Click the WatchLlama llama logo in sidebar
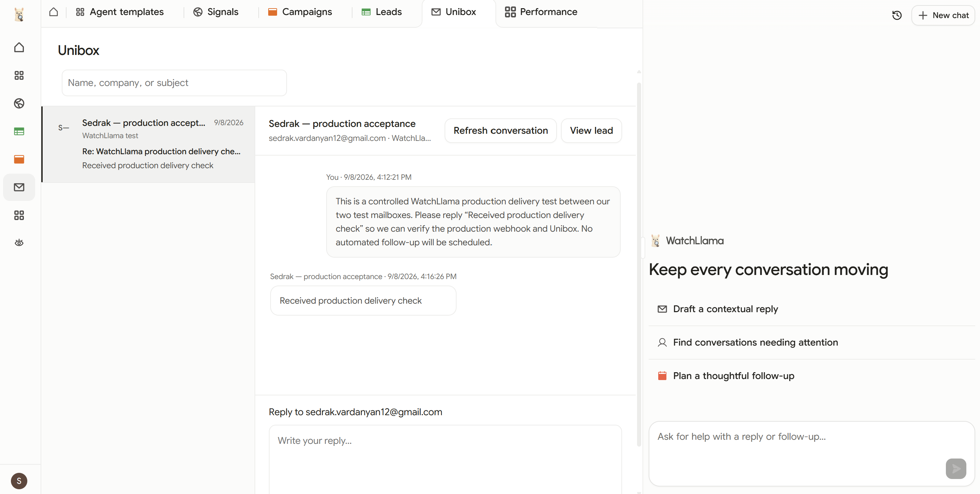This screenshot has height=494, width=980. pos(19,14)
